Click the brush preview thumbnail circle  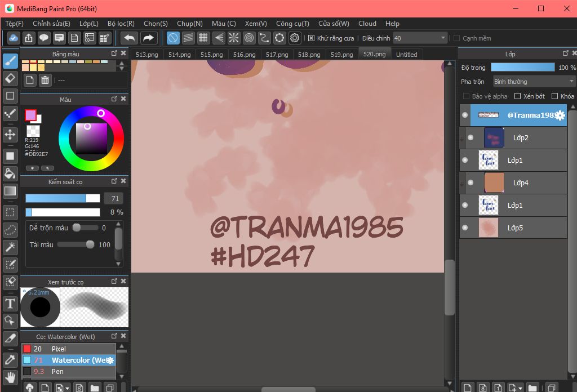[40, 308]
